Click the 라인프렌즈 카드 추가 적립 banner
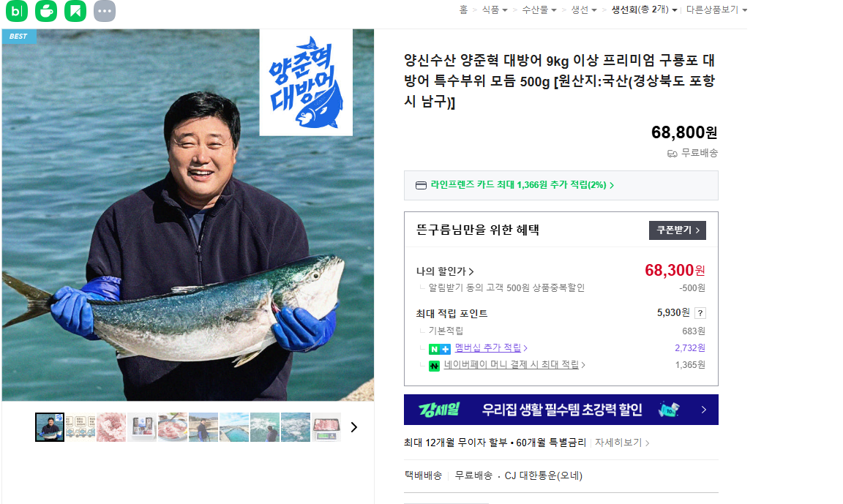The width and height of the screenshot is (843, 504). [561, 185]
